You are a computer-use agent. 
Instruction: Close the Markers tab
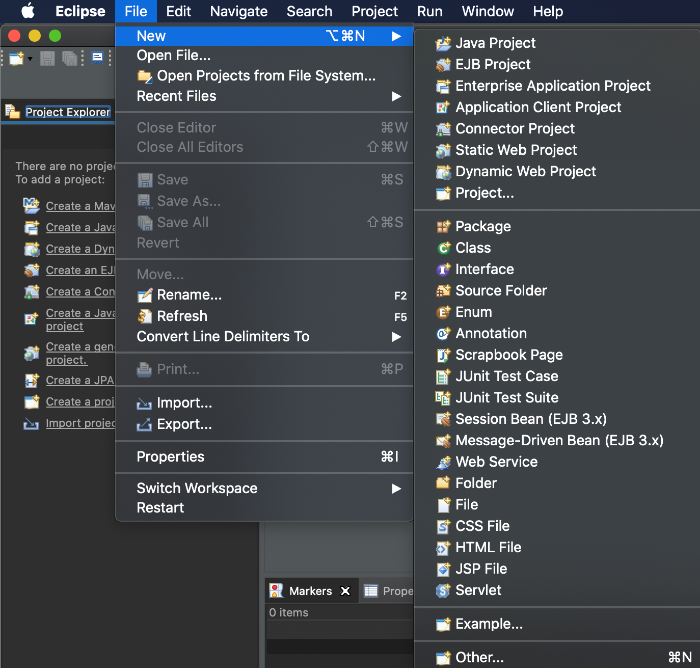pos(345,591)
